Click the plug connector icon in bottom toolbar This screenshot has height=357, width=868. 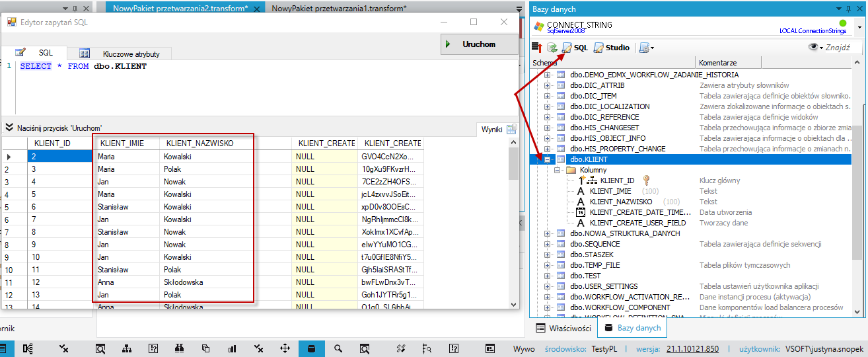pyautogui.click(x=401, y=348)
